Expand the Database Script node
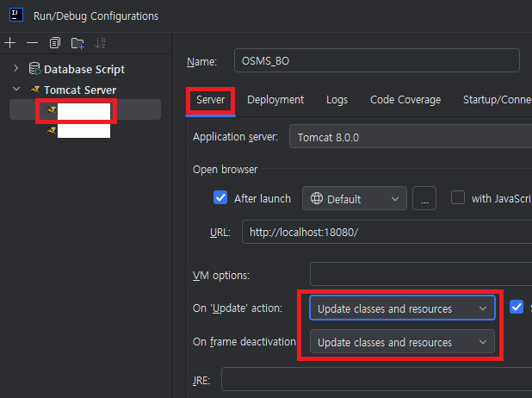 16,69
